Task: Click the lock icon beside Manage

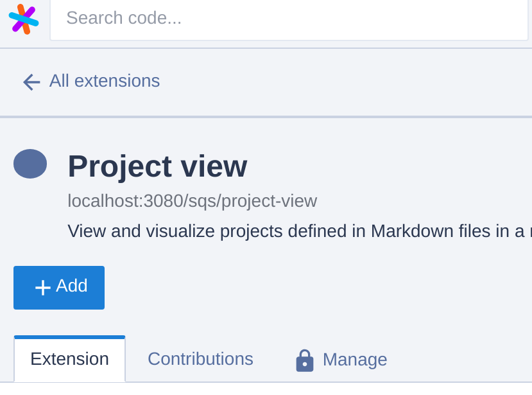Action: point(305,360)
